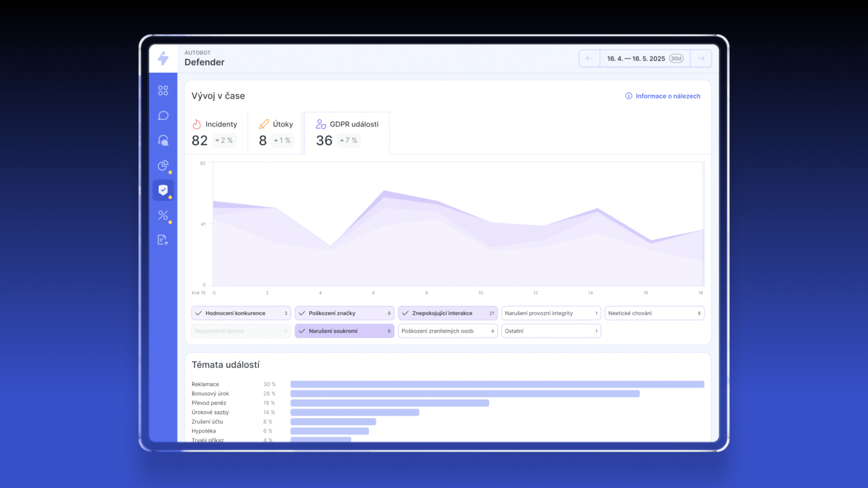Select the Defender shield sidebar icon
The width and height of the screenshot is (868, 488).
click(163, 190)
